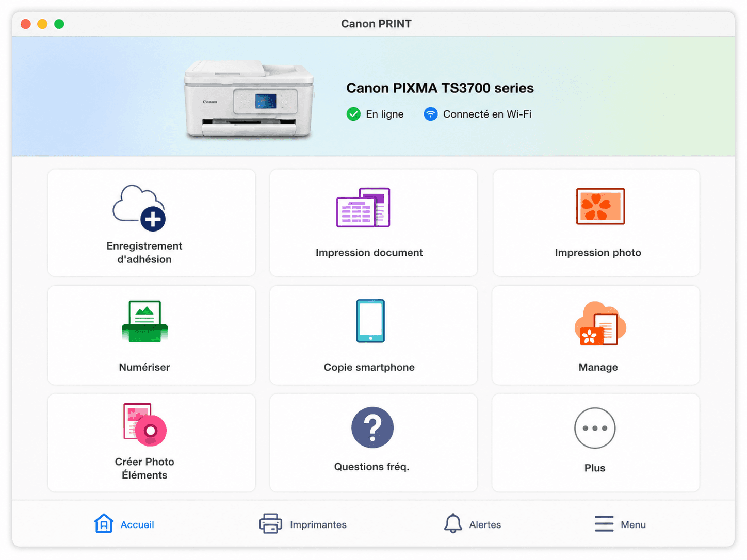Minimize the window with yellow button

42,24
